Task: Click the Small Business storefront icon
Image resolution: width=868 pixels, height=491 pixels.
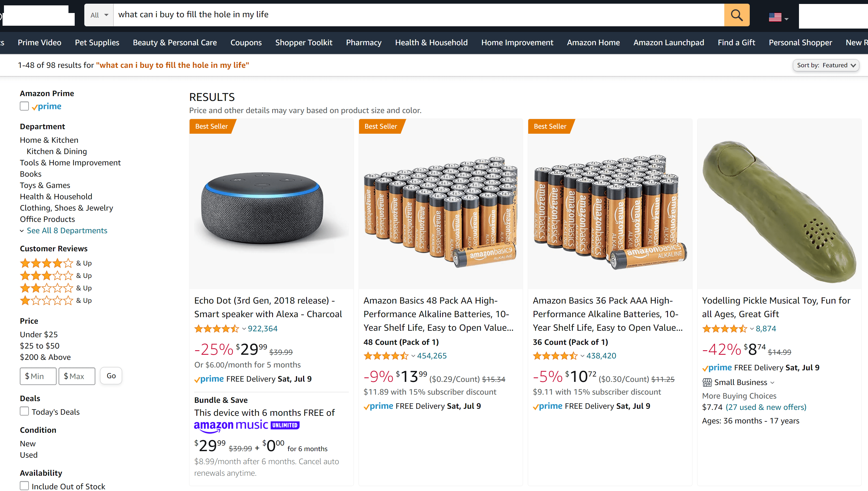Action: click(x=707, y=382)
